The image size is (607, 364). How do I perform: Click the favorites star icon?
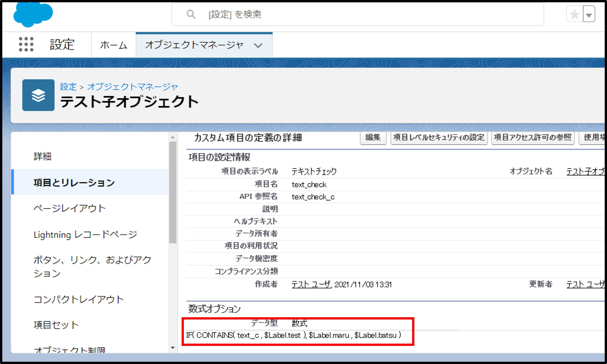[574, 14]
